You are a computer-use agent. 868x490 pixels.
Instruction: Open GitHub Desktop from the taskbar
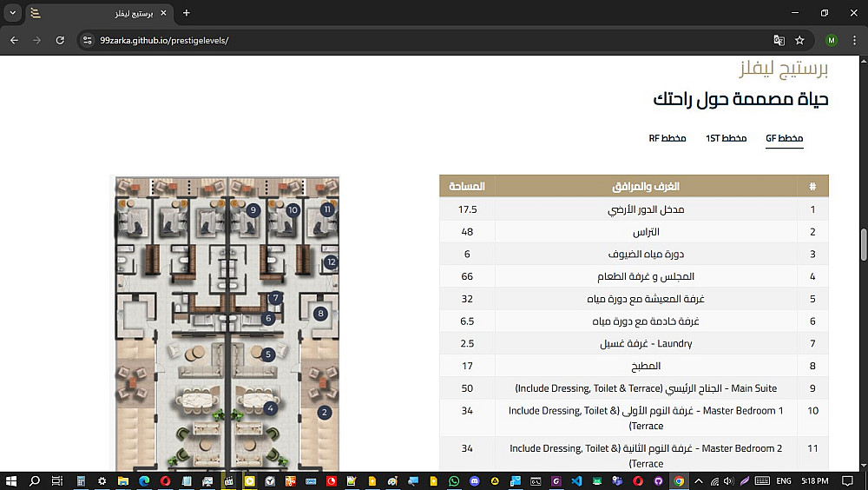(658, 480)
